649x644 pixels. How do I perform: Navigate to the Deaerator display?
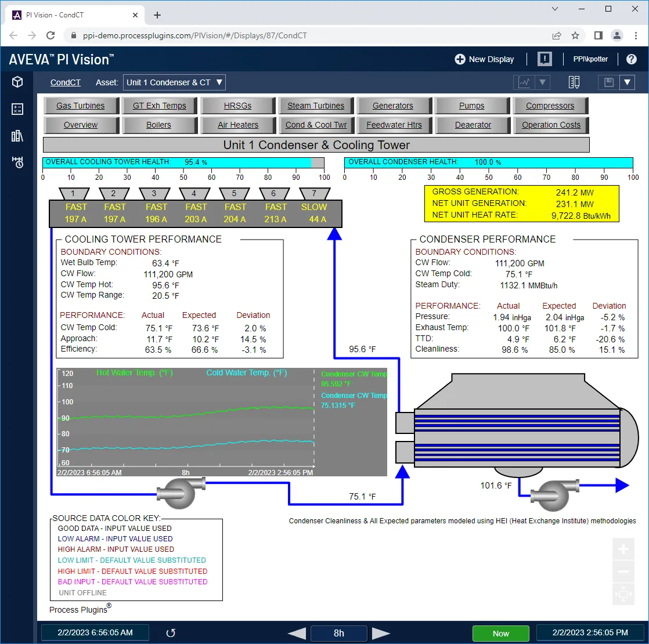tap(472, 125)
